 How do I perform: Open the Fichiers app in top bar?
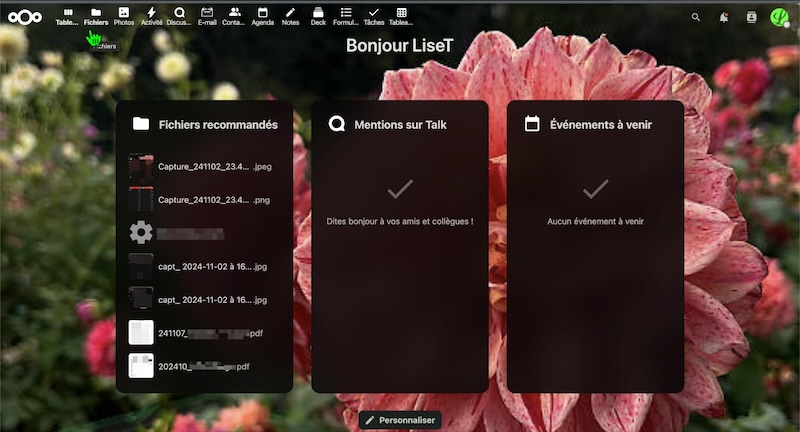click(96, 16)
